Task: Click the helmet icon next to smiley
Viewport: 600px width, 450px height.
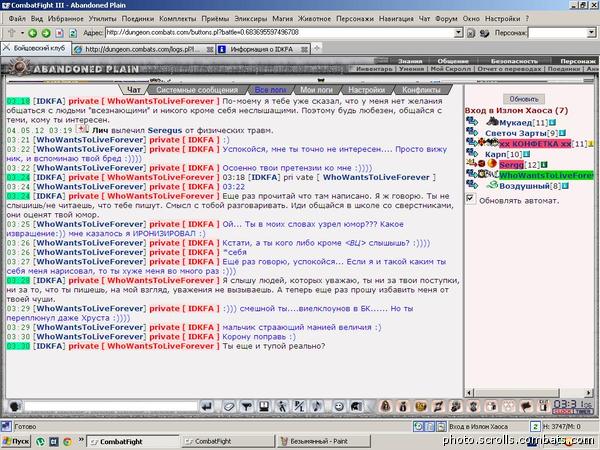Action: (x=356, y=406)
